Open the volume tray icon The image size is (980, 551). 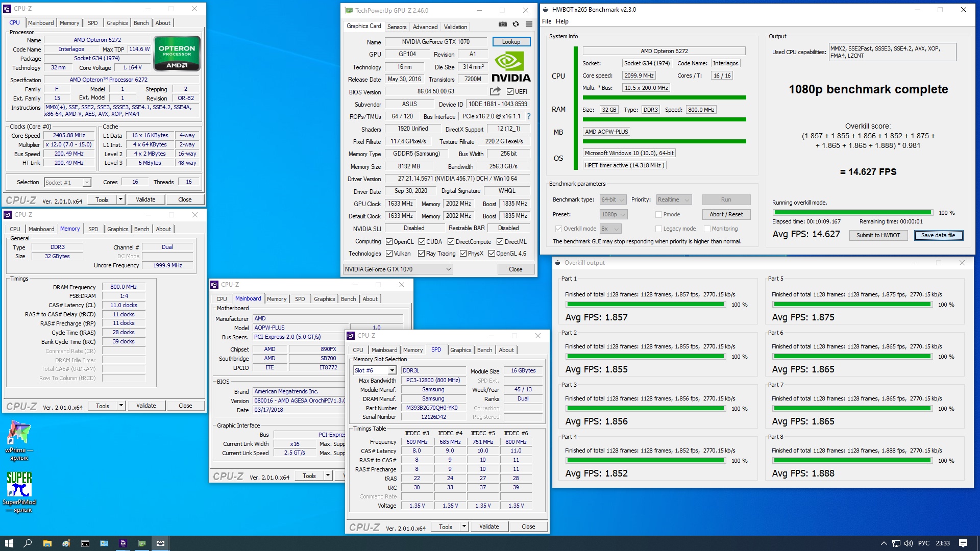pos(908,543)
